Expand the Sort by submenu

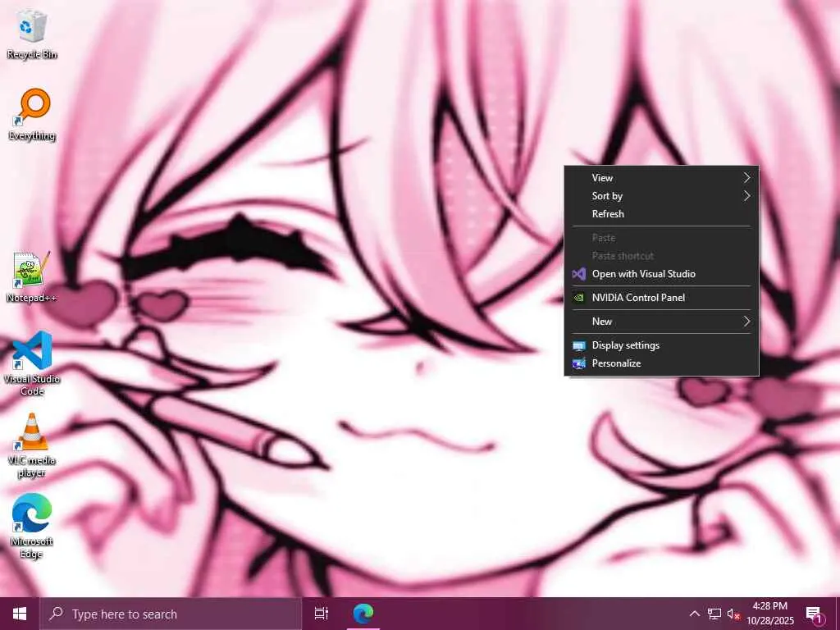662,196
